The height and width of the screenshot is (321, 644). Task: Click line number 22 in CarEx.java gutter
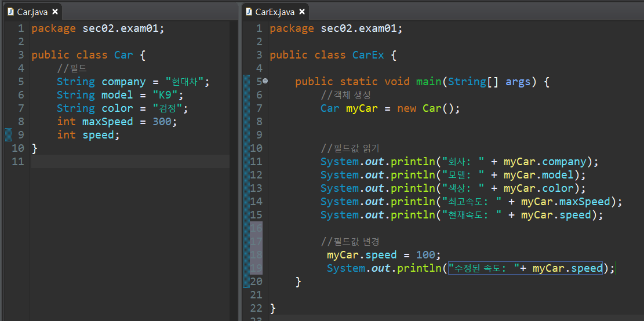tap(256, 308)
